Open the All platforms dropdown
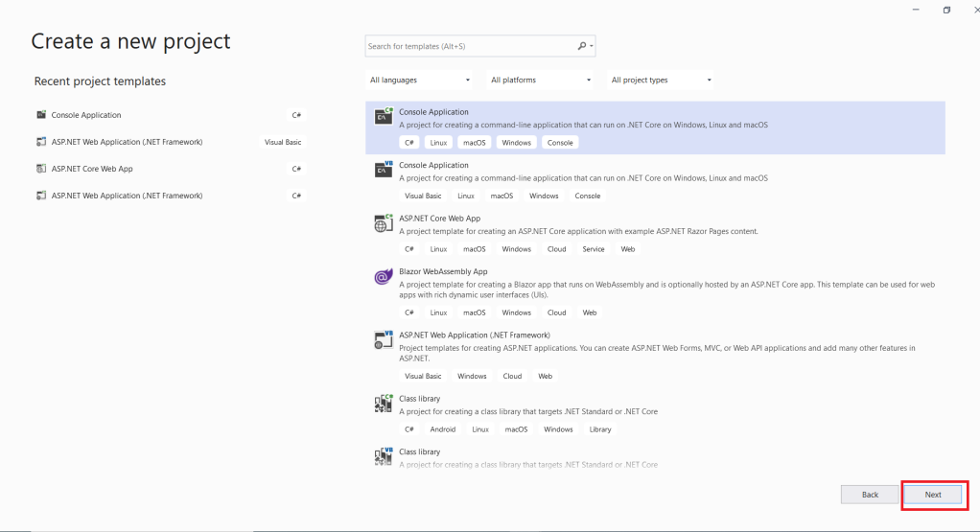This screenshot has height=532, width=980. coord(541,81)
